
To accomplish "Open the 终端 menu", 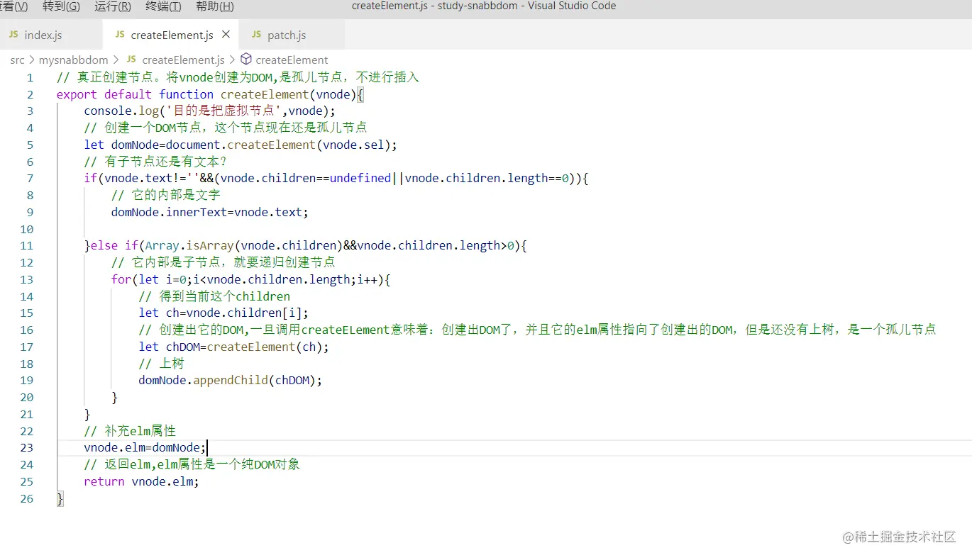I will click(162, 6).
